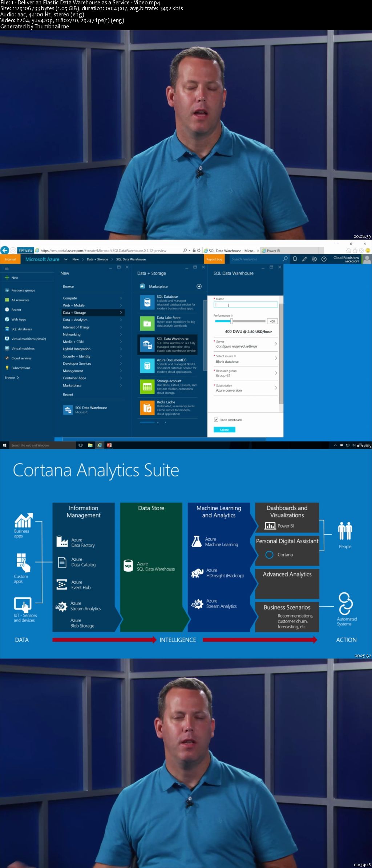
Task: Open Resource group Group-31 row
Action: (x=246, y=373)
